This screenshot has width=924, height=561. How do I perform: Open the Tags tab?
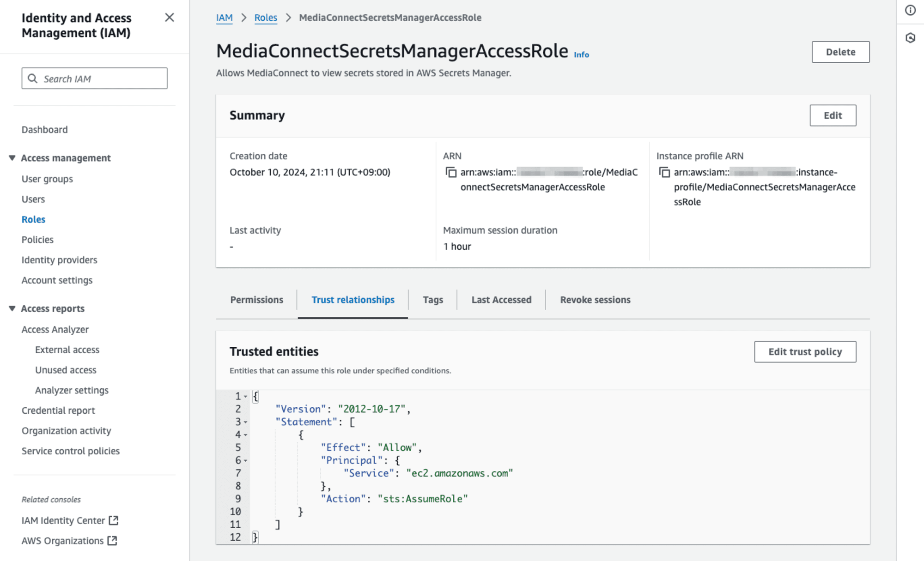coord(433,300)
